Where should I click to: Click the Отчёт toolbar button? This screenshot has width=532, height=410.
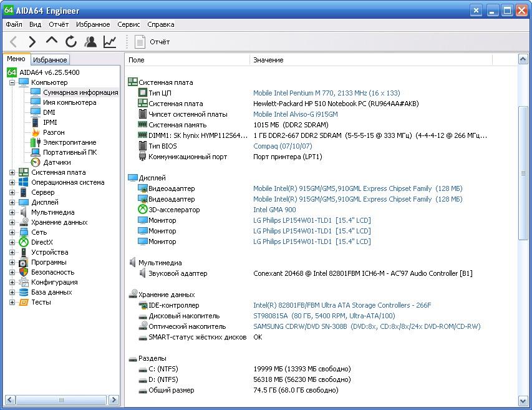coord(152,42)
